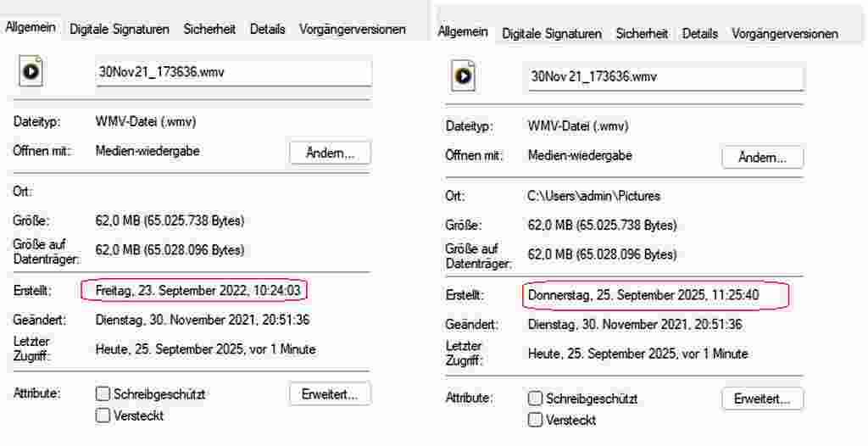Click the WMV file icon in the right dialog

pos(464,77)
